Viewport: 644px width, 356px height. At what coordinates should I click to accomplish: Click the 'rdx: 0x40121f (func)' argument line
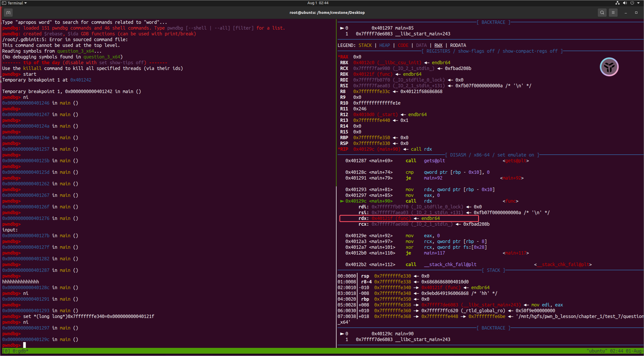pyautogui.click(x=399, y=218)
